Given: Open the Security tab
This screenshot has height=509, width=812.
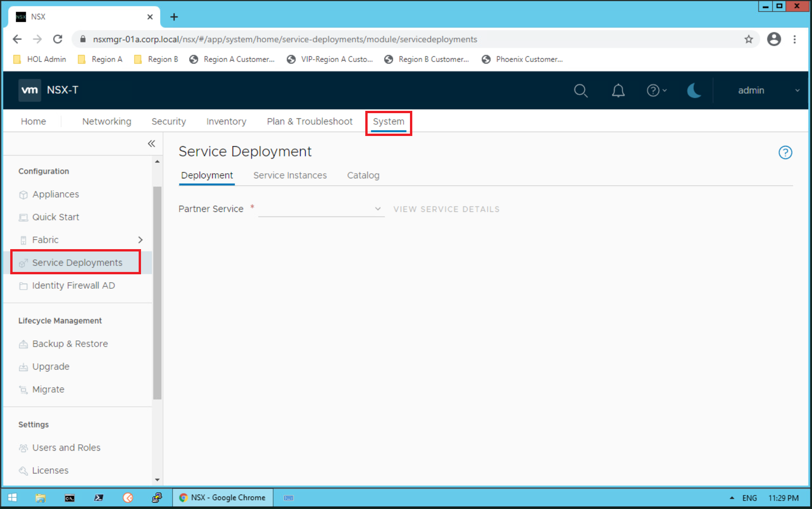Looking at the screenshot, I should [x=168, y=121].
